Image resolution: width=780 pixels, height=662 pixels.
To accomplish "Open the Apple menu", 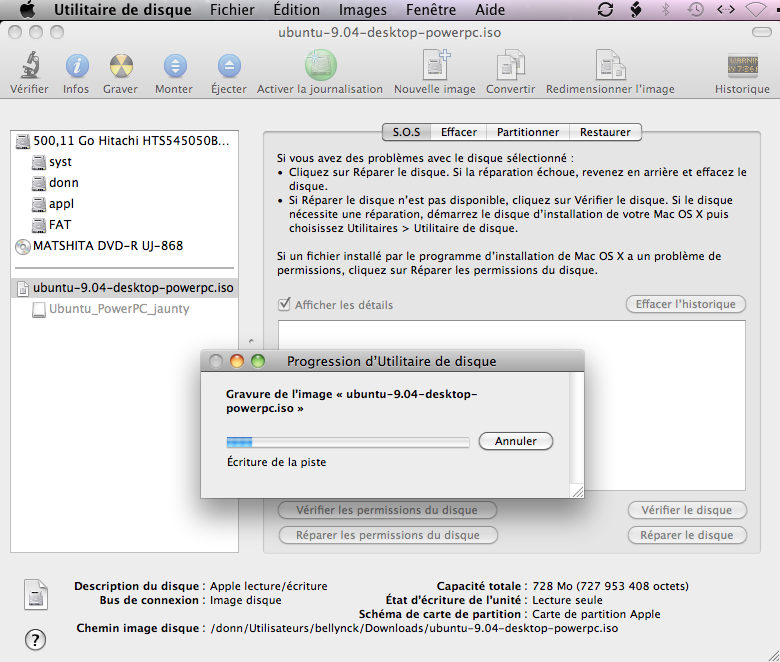I will point(28,9).
